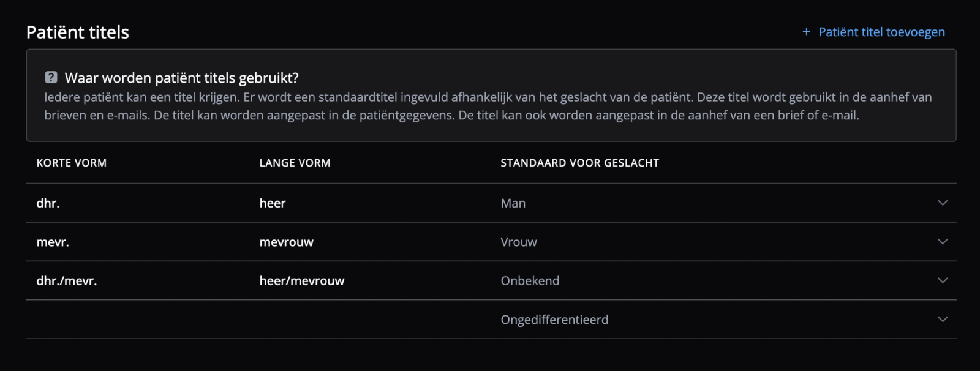Image resolution: width=980 pixels, height=371 pixels.
Task: Click the heer long form value
Action: 271,203
